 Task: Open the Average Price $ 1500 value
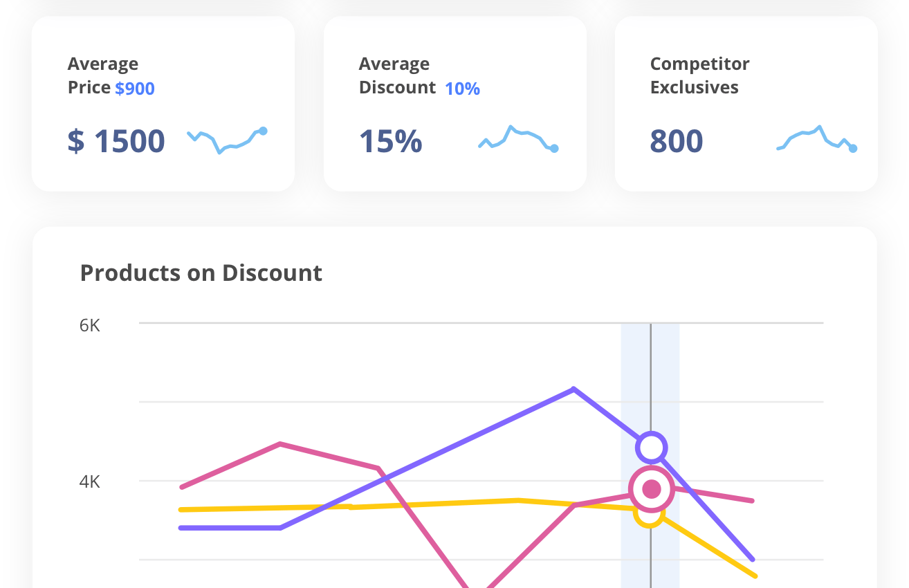point(116,141)
